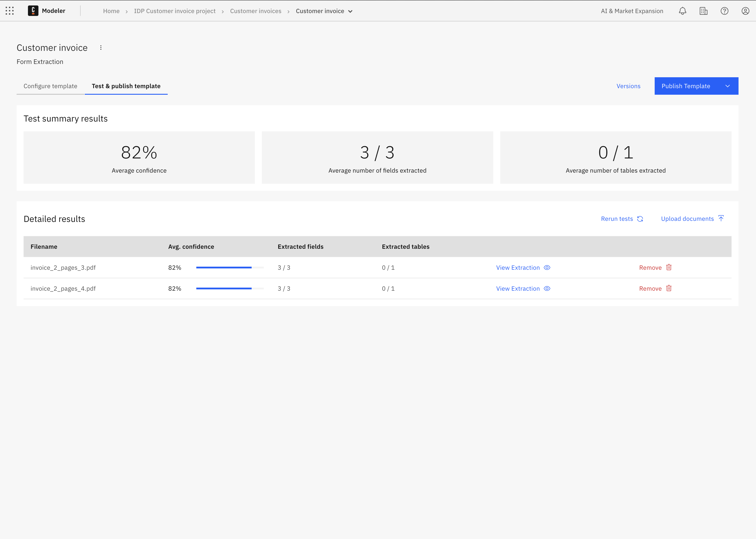Click 3 / 3 fields for invoice_2_pages_4.pdf
The height and width of the screenshot is (539, 756).
(x=284, y=288)
